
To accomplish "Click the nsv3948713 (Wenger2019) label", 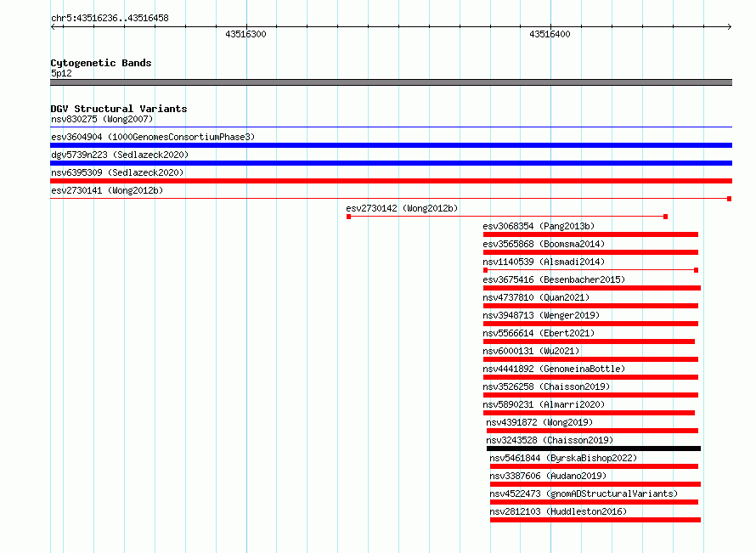I will coord(541,315).
